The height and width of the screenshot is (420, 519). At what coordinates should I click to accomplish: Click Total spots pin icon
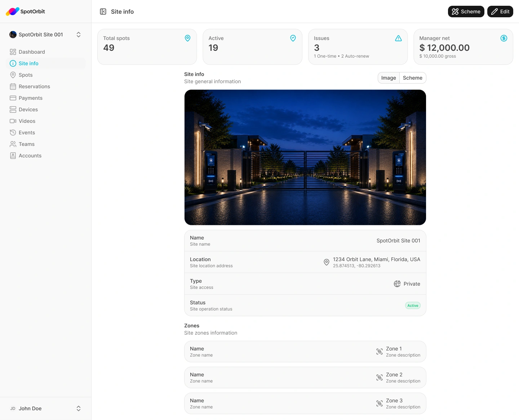tap(187, 38)
